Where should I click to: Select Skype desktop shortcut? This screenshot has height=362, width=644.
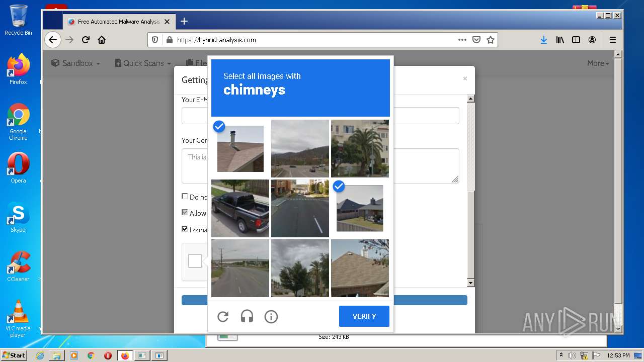pyautogui.click(x=18, y=217)
